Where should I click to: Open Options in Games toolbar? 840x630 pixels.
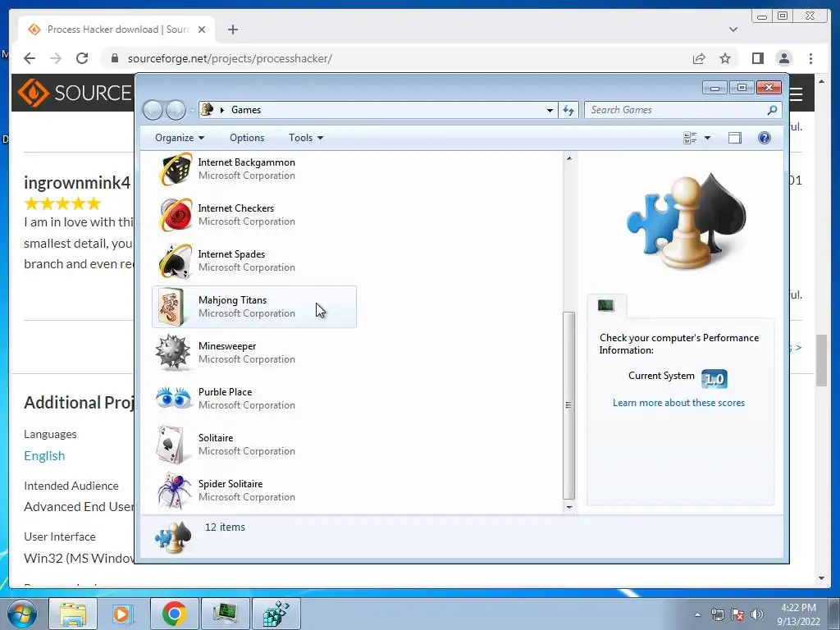pyautogui.click(x=247, y=138)
